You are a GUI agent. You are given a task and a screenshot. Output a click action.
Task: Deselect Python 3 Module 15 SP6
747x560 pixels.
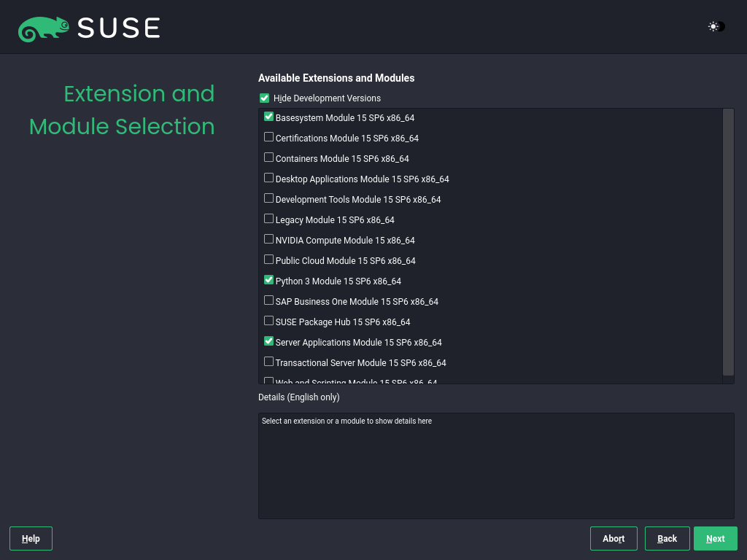269,280
